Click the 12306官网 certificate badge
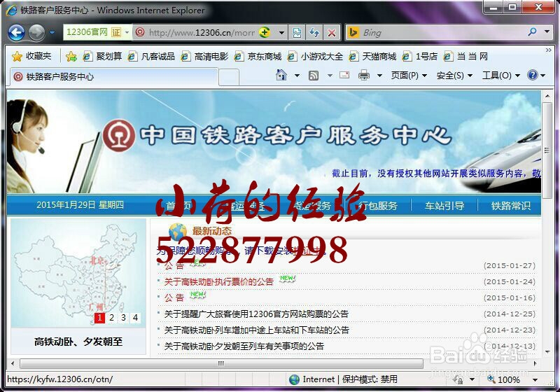 click(97, 32)
